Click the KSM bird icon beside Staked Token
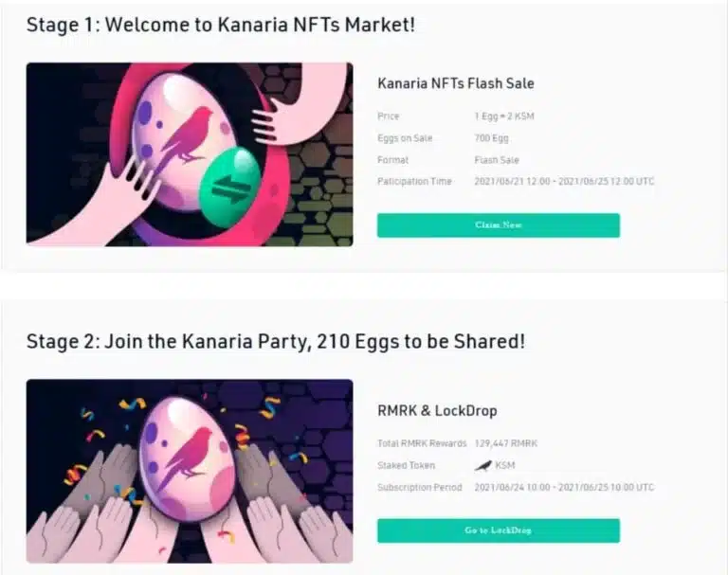728x575 pixels. 482,465
